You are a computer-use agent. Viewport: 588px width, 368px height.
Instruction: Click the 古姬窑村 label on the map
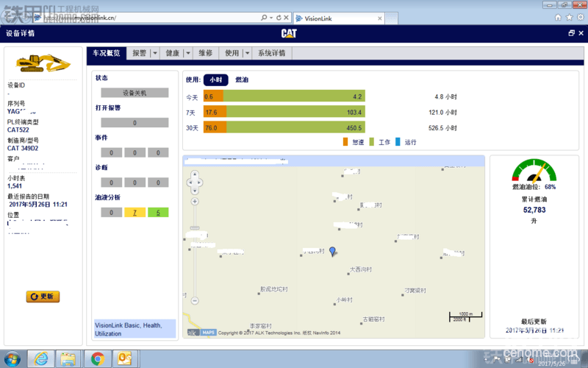point(373,319)
